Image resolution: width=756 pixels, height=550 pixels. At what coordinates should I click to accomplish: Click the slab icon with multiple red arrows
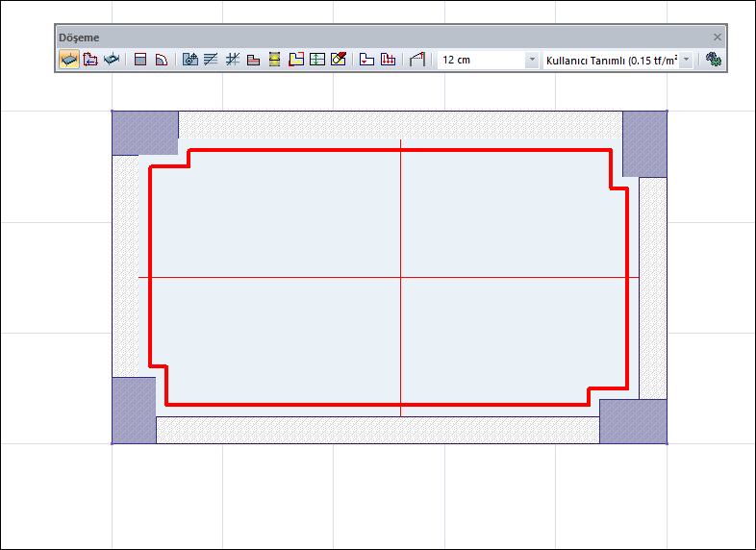(389, 60)
